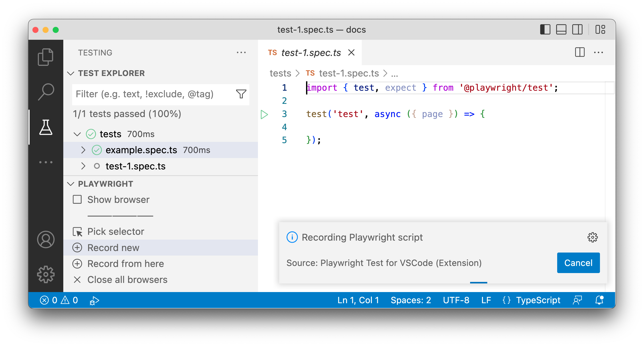Expand test-1.spec.ts in the test tree

[84, 166]
